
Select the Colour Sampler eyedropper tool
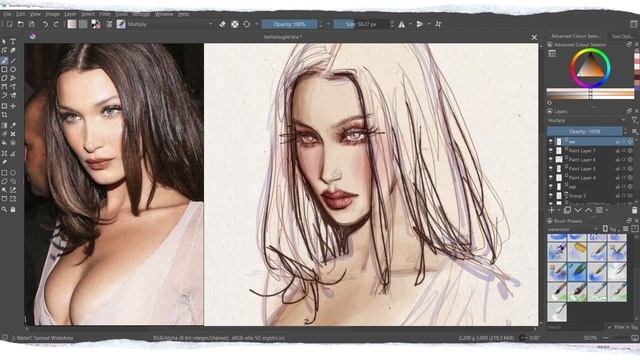coord(13,125)
